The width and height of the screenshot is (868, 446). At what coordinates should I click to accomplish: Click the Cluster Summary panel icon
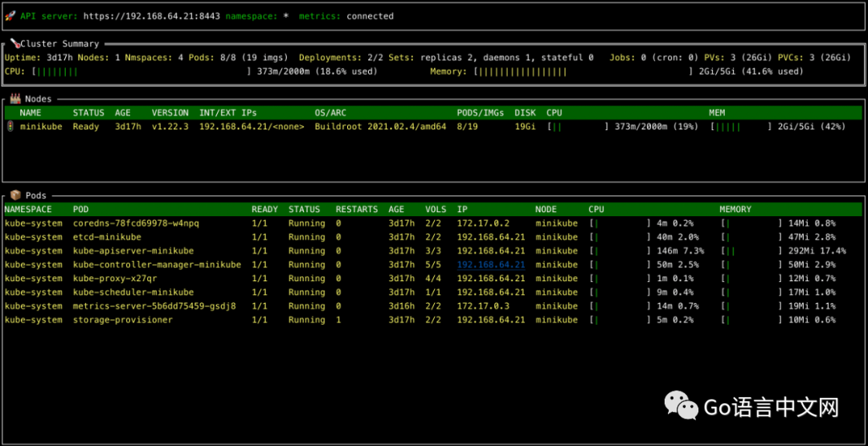coord(14,43)
